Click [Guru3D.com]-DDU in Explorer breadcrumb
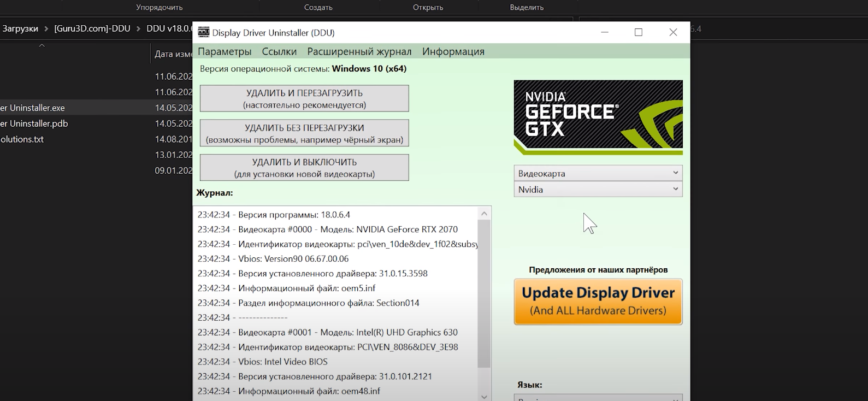 (92, 28)
